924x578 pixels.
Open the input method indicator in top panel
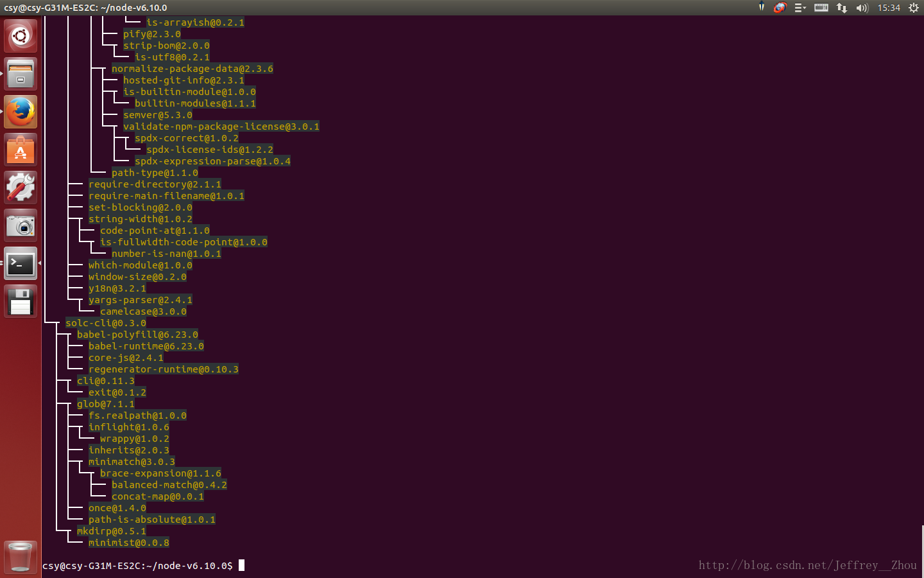click(761, 8)
